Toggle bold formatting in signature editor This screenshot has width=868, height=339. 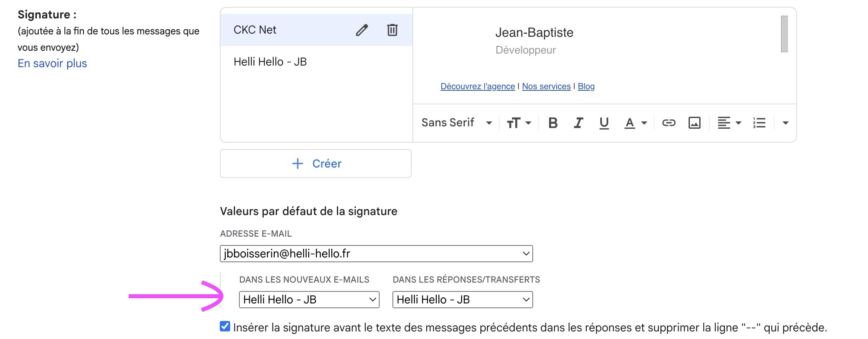tap(553, 123)
